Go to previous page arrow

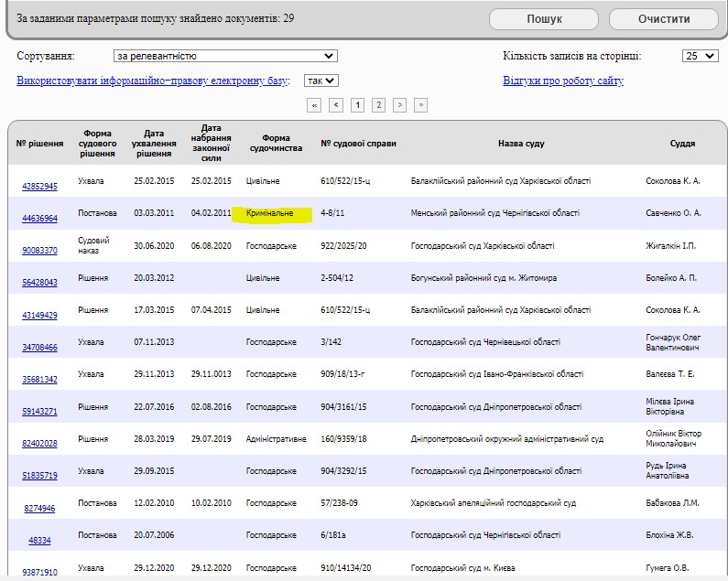click(336, 105)
